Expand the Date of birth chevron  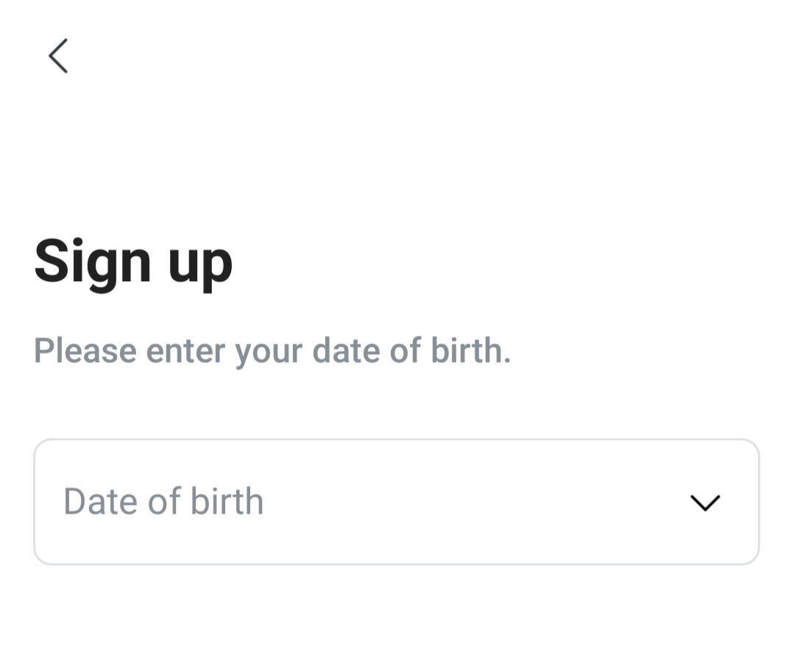pos(705,503)
